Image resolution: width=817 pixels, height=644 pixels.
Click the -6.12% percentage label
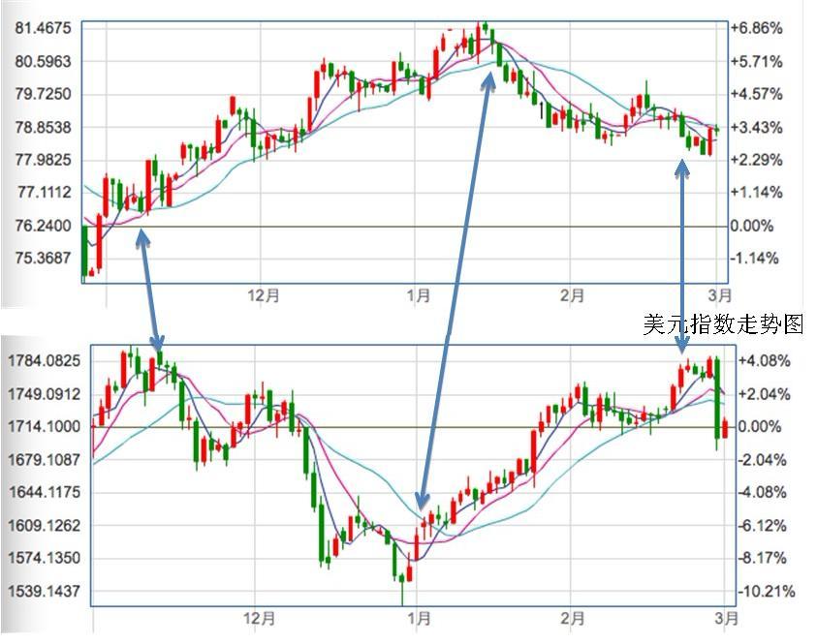pos(763,525)
